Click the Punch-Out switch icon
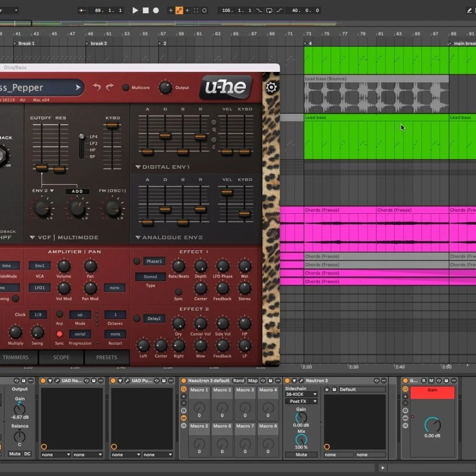Viewport: 476px width, 476px height. point(279,10)
